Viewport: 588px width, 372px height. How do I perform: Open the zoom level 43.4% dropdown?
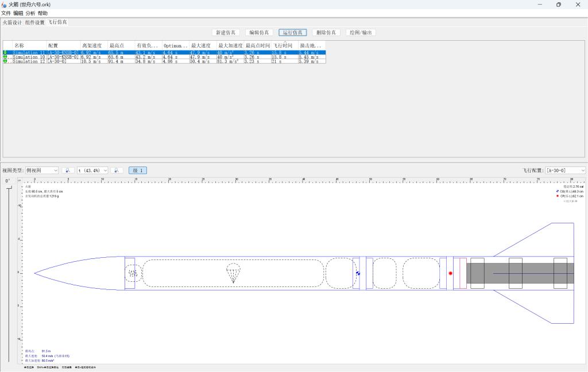click(x=92, y=170)
